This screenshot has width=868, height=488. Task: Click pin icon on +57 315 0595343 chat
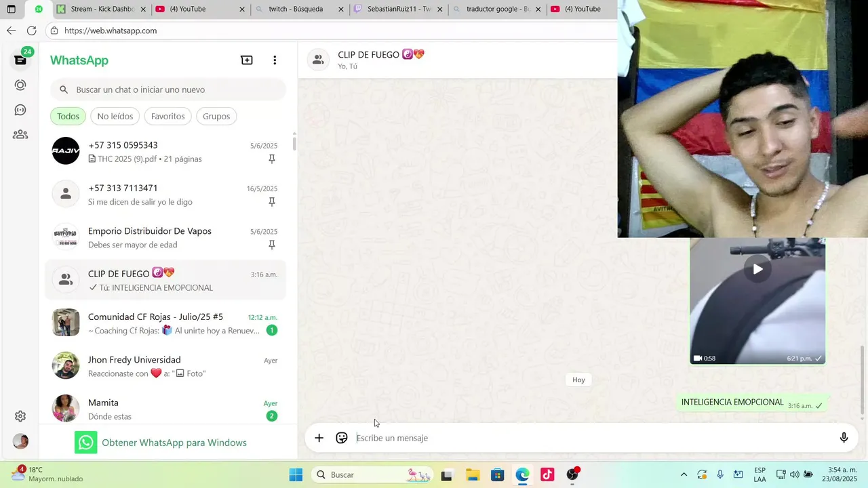click(x=272, y=159)
